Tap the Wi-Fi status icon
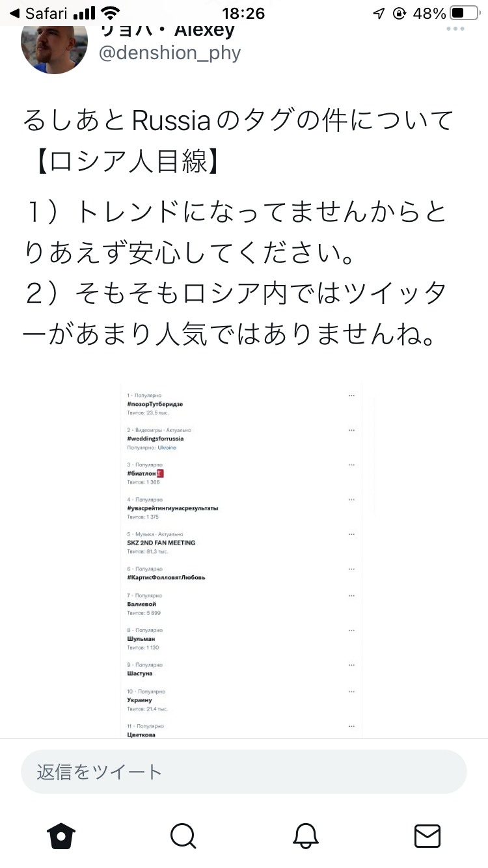488x868 pixels. [111, 13]
